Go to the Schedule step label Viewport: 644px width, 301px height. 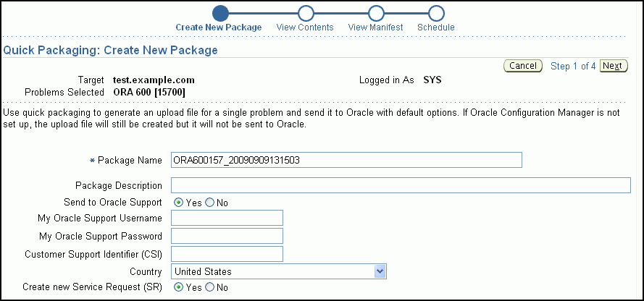(435, 27)
